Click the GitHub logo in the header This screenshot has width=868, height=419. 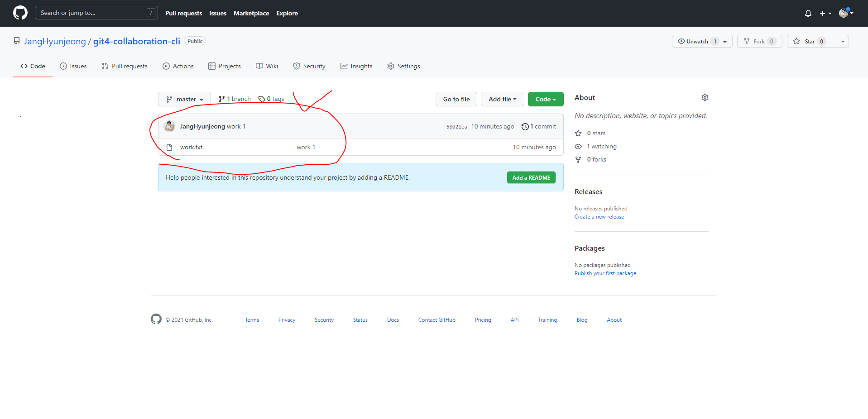20,13
